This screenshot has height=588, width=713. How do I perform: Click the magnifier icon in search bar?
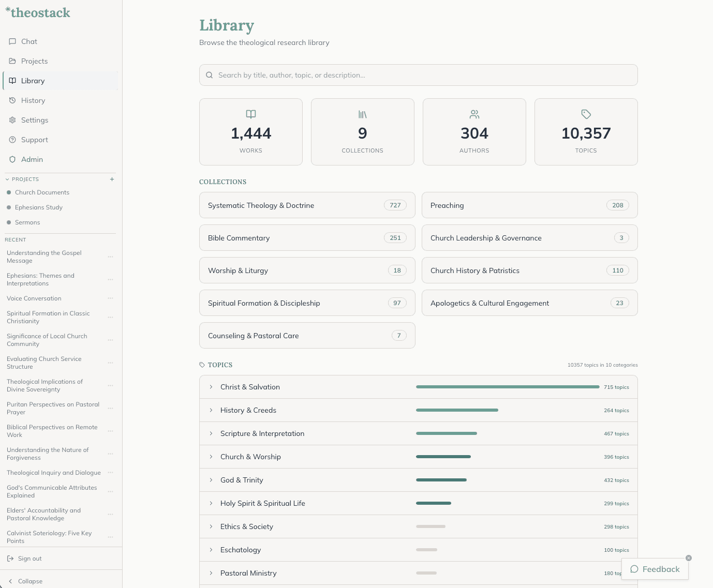pos(210,75)
